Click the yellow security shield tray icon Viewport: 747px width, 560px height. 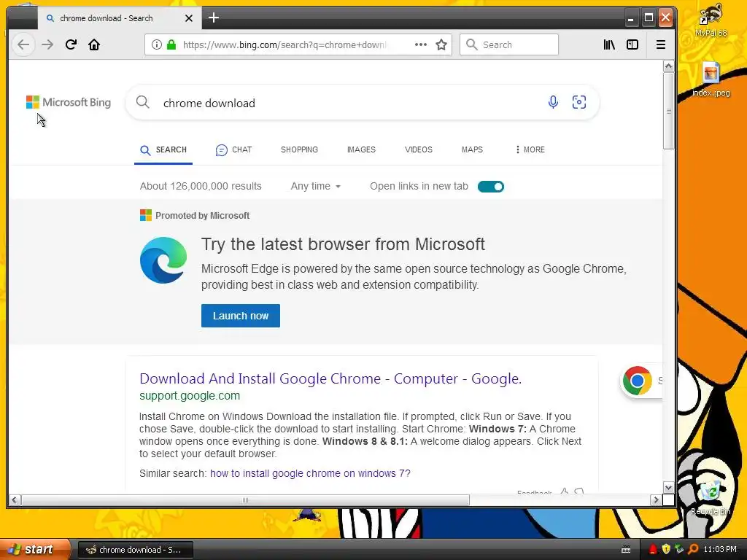(666, 550)
